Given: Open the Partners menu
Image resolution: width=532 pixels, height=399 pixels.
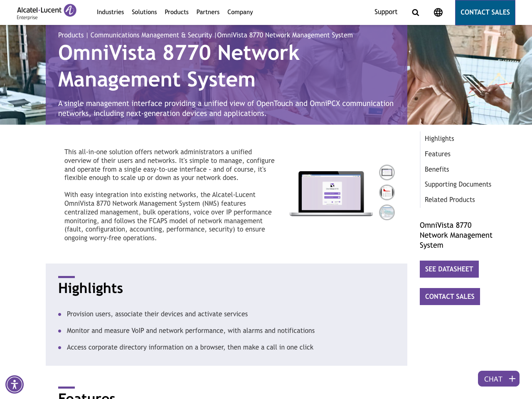Looking at the screenshot, I should [x=208, y=12].
